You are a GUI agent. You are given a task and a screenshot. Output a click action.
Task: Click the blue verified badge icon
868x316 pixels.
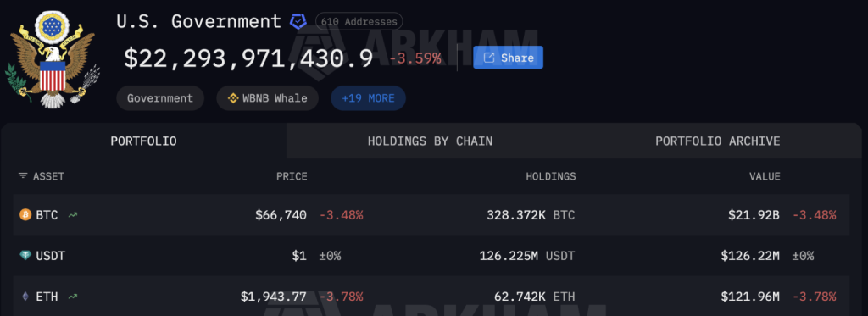pos(298,22)
